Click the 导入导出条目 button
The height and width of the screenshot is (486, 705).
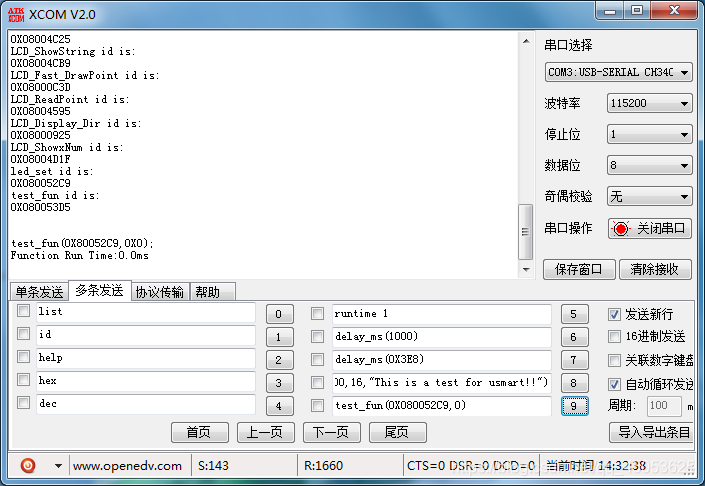tap(652, 432)
